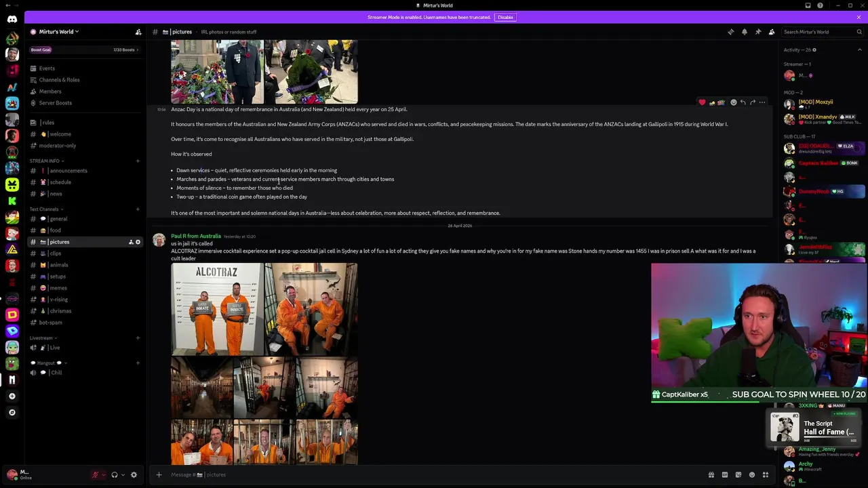This screenshot has width=868, height=488.
Task: Click the message input box for pictures
Action: coord(434,474)
